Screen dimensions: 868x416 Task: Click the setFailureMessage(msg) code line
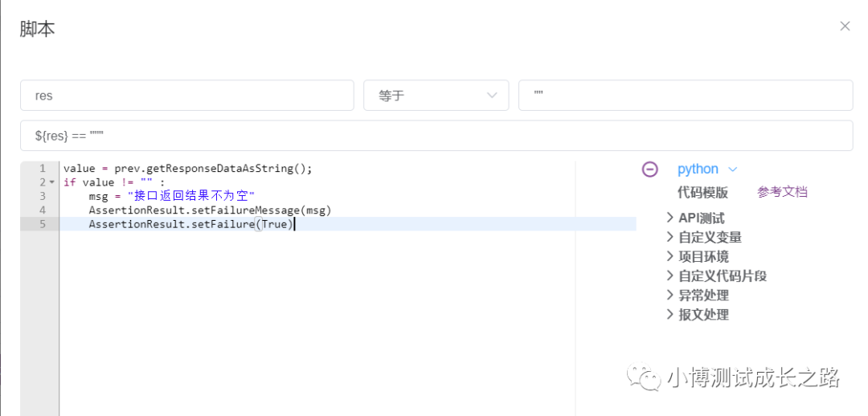point(210,210)
